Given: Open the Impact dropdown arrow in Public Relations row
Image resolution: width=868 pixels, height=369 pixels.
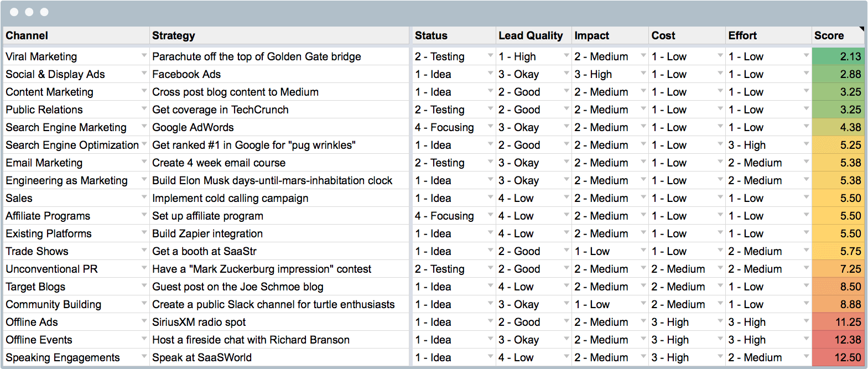Looking at the screenshot, I should point(643,108).
